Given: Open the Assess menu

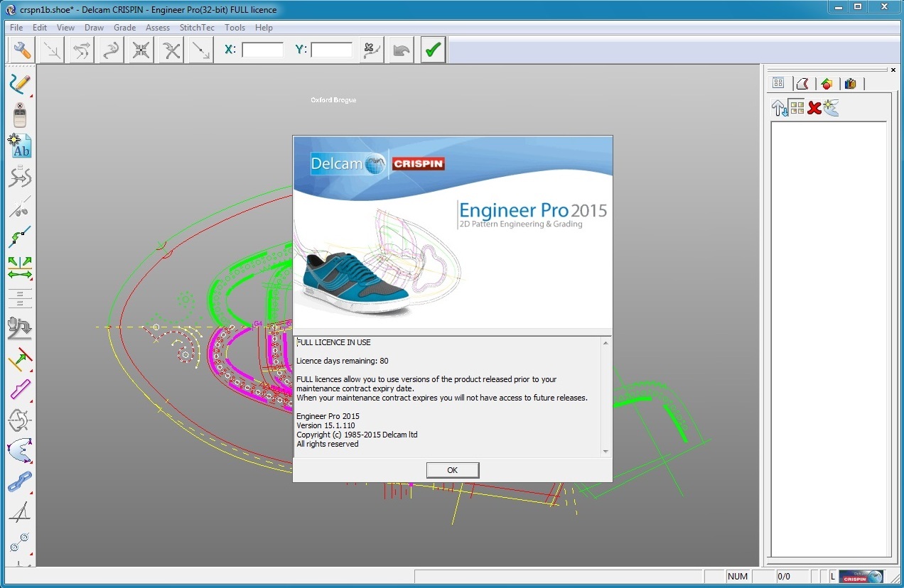Looking at the screenshot, I should point(158,28).
